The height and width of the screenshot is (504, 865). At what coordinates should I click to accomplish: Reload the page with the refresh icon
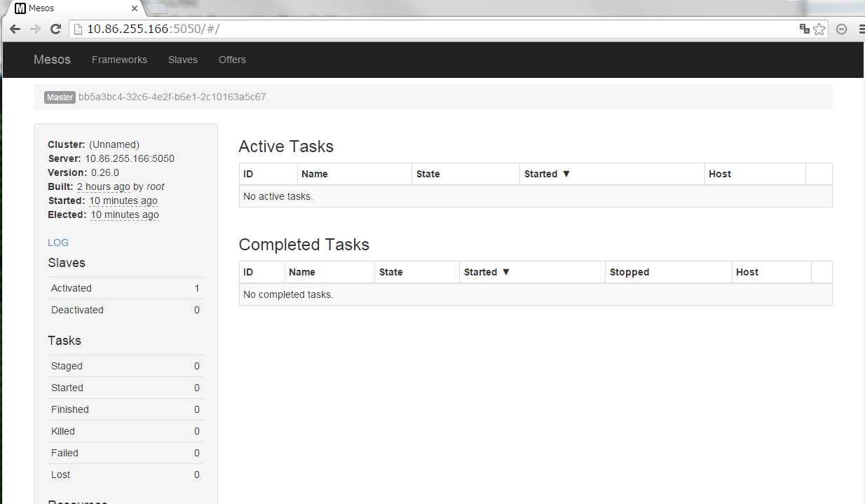pos(56,29)
